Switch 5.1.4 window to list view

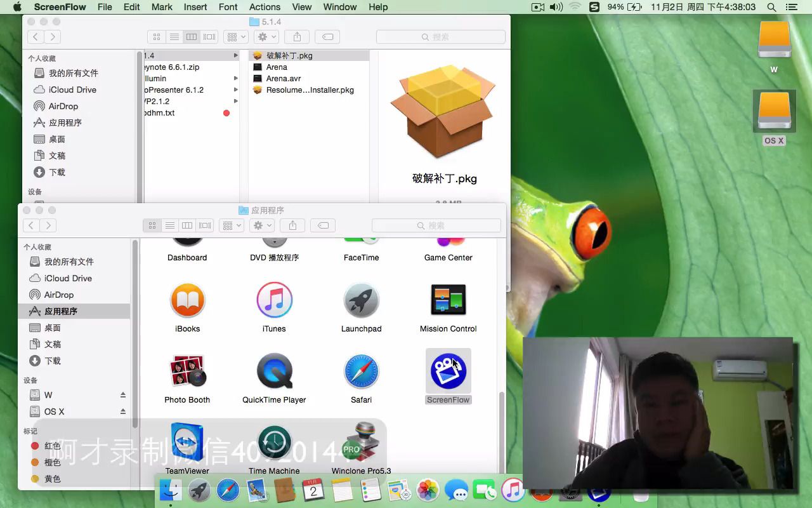pyautogui.click(x=174, y=37)
